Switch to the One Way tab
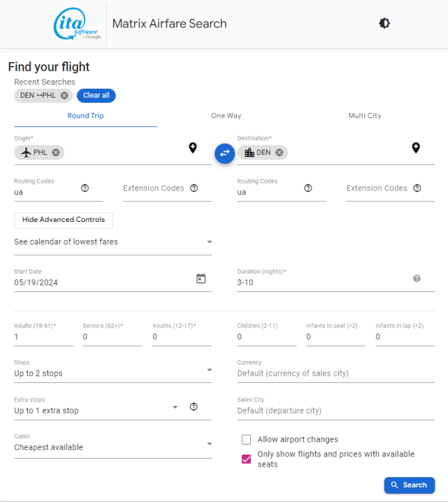The width and height of the screenshot is (448, 502). coord(226,116)
